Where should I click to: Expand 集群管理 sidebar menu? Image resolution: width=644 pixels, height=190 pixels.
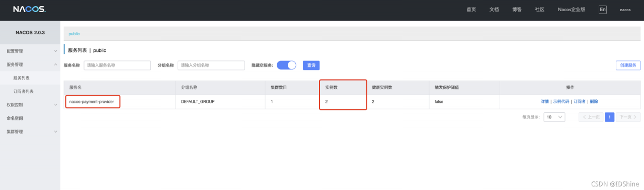point(30,132)
